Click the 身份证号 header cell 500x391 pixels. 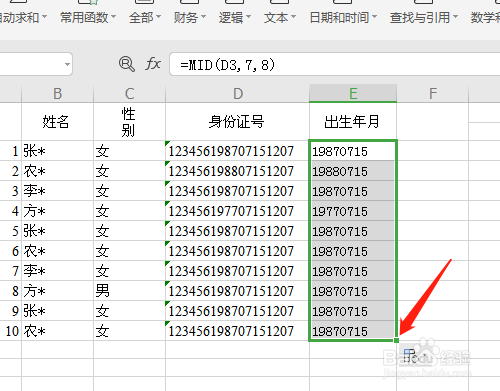237,121
